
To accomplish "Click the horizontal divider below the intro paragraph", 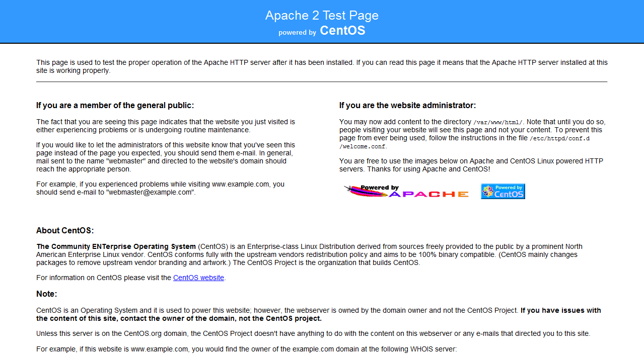I will [x=322, y=81].
